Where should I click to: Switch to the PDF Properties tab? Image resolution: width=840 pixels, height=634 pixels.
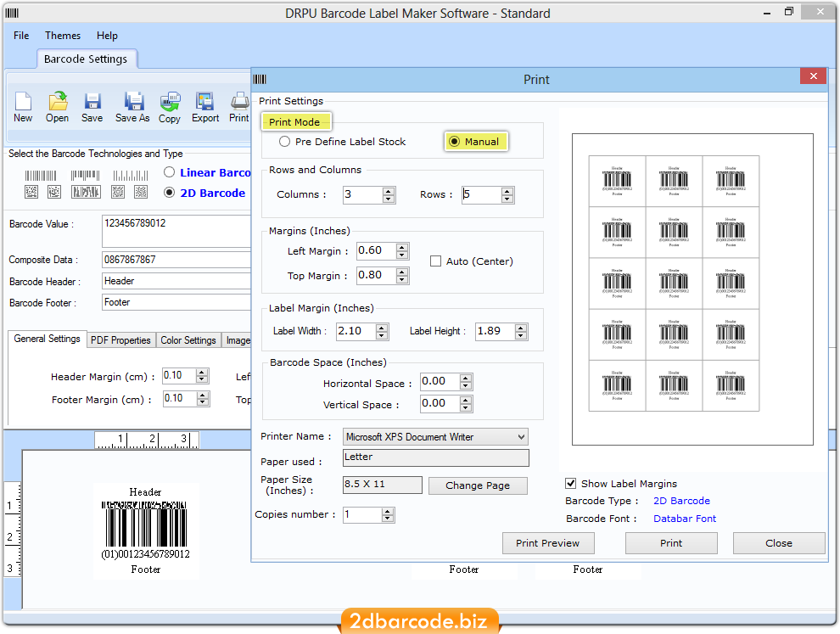pos(120,340)
